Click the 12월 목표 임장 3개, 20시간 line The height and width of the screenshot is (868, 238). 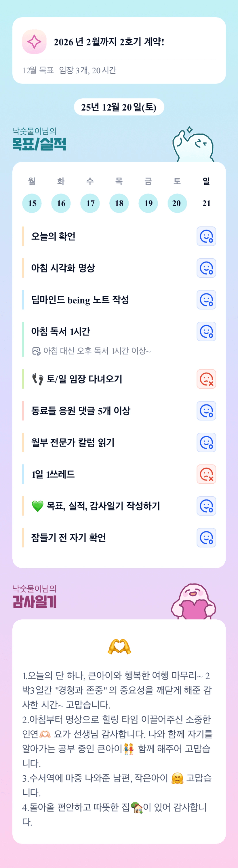[69, 70]
